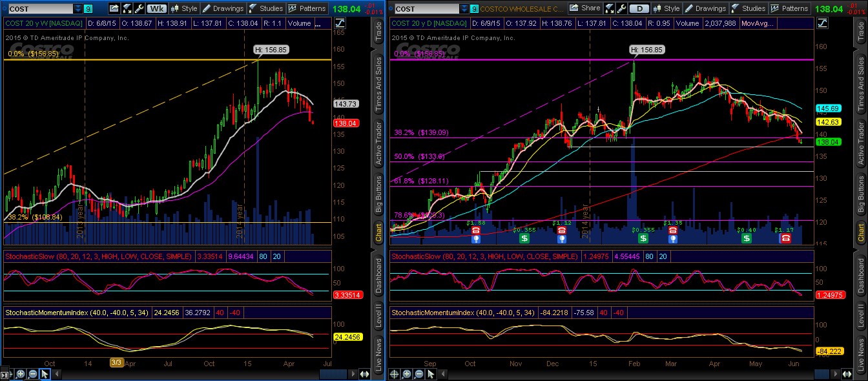Open Trade side tab of left panel
Viewport: 868px width, 381px height.
point(378,31)
